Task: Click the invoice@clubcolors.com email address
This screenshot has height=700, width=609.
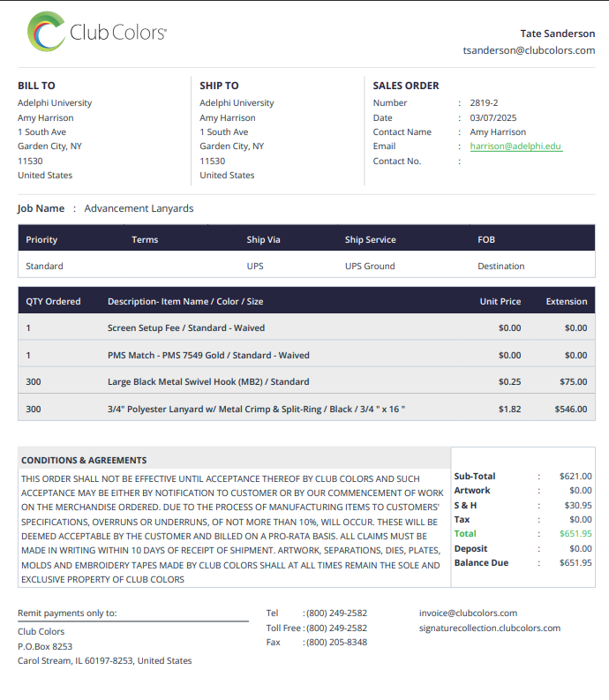Action: 468,613
